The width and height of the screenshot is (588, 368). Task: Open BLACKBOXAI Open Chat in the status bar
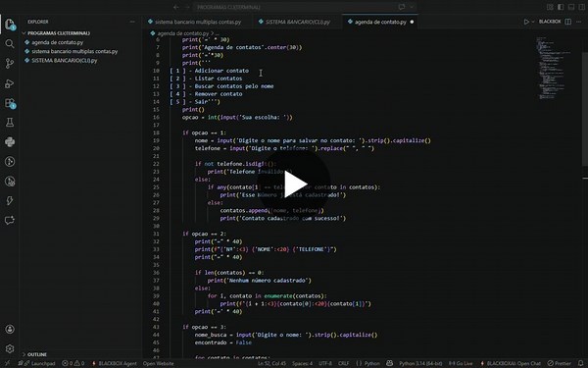point(511,363)
